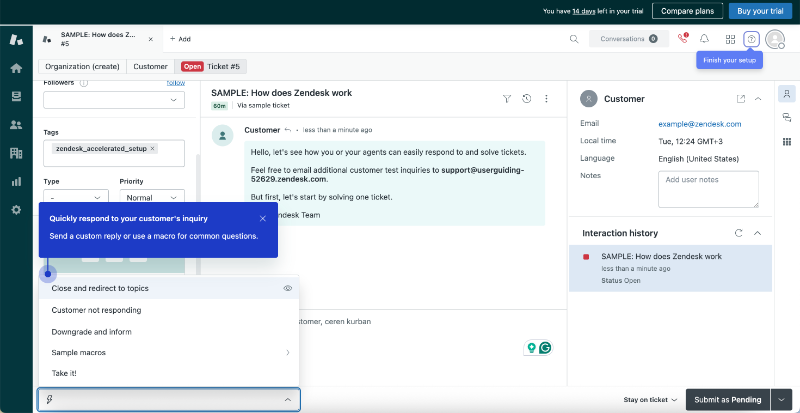Image resolution: width=800 pixels, height=413 pixels.
Task: Open the Priority Normal dropdown
Action: click(152, 197)
